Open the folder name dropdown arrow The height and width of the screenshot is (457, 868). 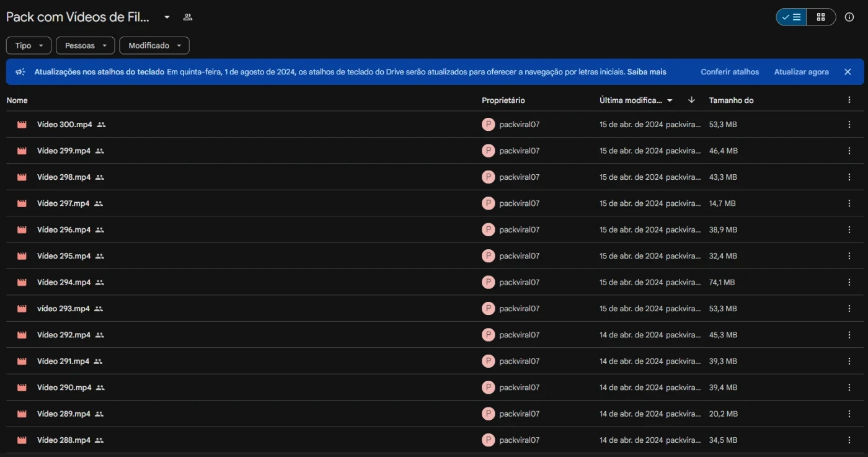click(167, 17)
